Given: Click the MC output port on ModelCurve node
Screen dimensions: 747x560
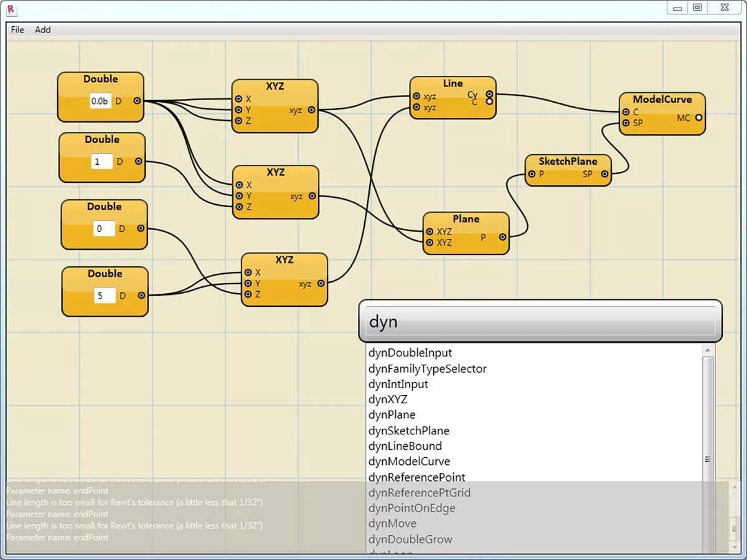Looking at the screenshot, I should tap(698, 118).
